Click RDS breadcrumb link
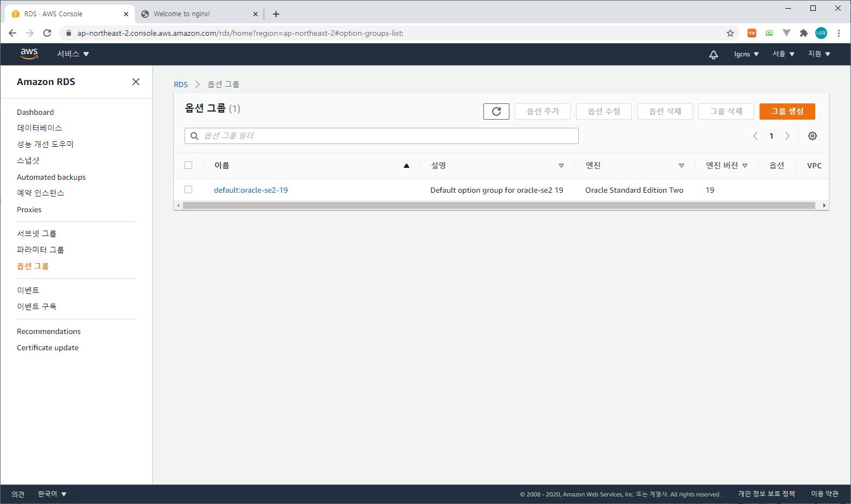The width and height of the screenshot is (851, 504). (x=181, y=84)
